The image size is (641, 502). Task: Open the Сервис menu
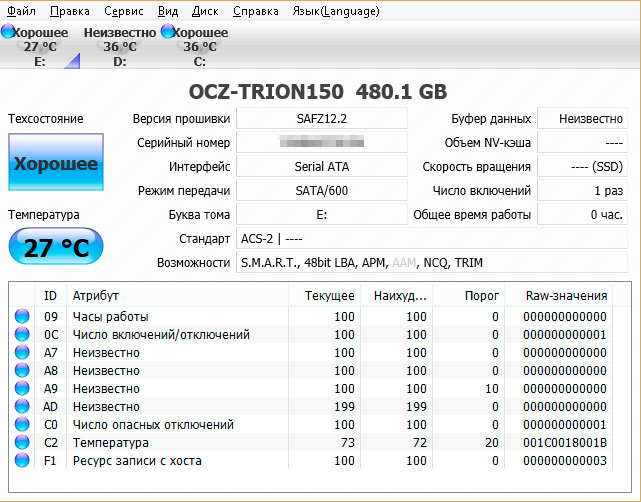(x=123, y=11)
